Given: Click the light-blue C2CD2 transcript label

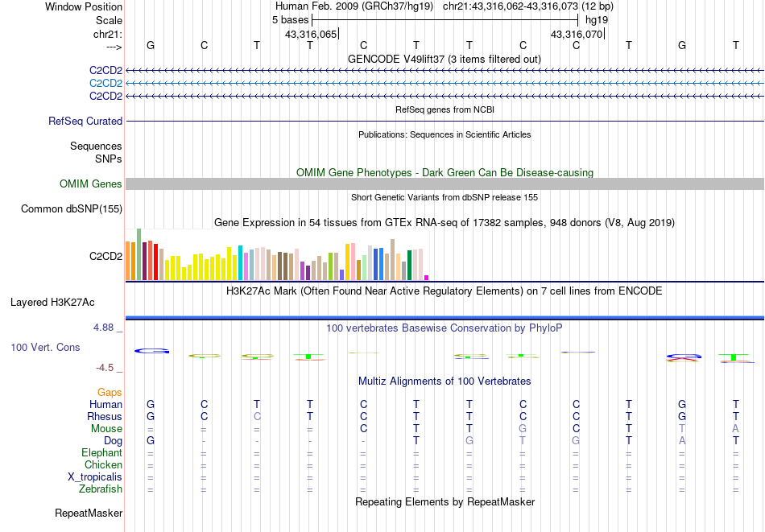Looking at the screenshot, I should [105, 84].
